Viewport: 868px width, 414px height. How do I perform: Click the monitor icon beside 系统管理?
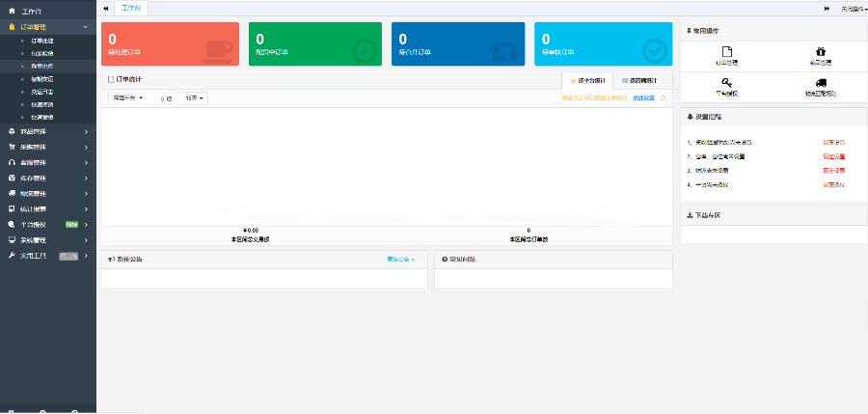pyautogui.click(x=12, y=240)
